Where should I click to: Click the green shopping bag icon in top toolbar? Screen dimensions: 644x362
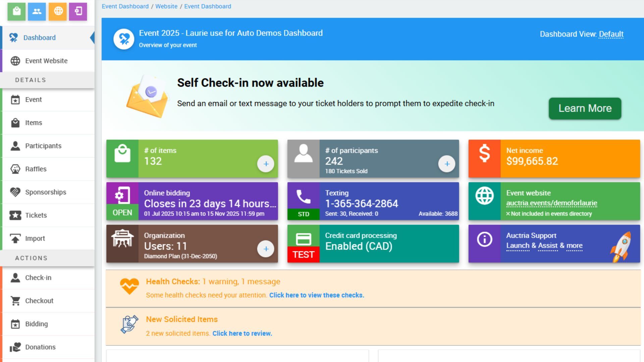point(16,12)
